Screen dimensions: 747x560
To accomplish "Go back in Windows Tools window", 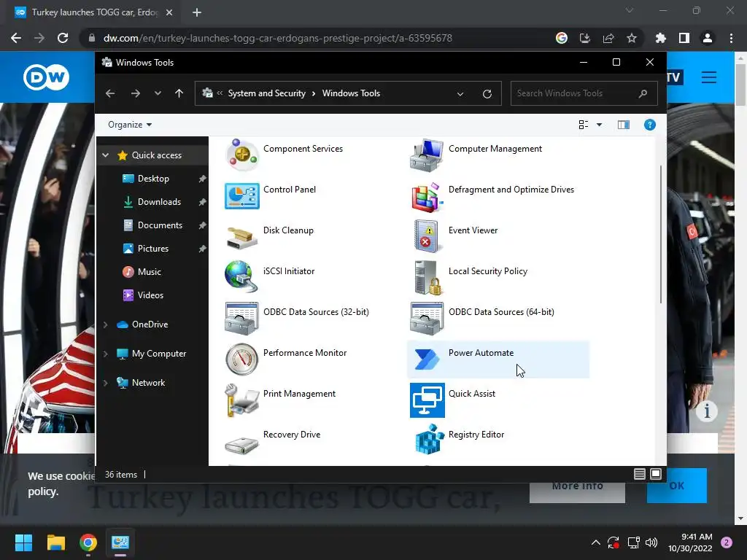I will (110, 93).
